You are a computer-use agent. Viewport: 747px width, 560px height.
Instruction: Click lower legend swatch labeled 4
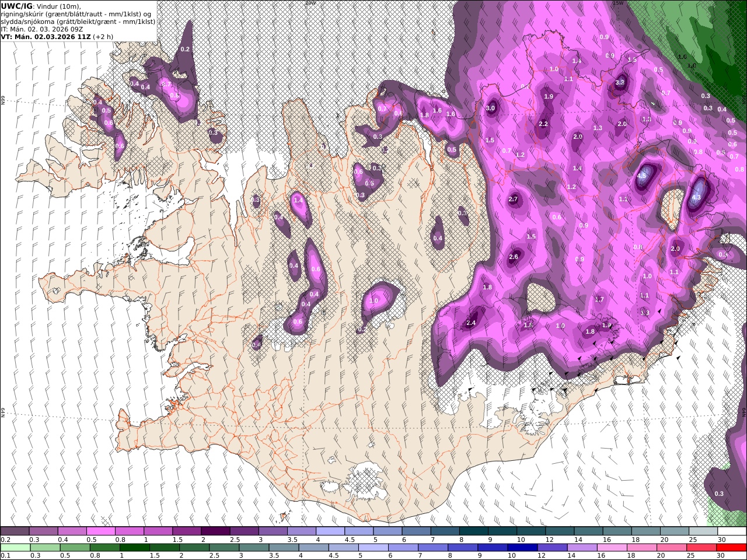(x=313, y=548)
